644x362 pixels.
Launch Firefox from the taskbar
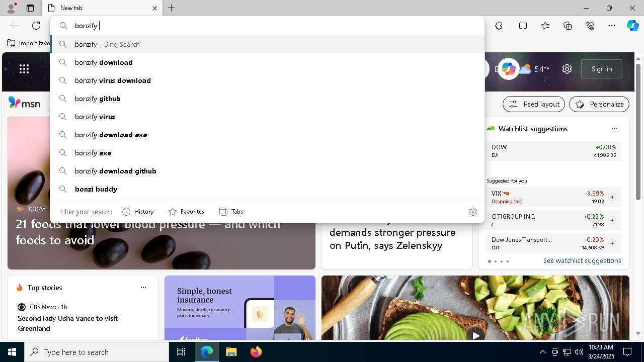pyautogui.click(x=256, y=352)
